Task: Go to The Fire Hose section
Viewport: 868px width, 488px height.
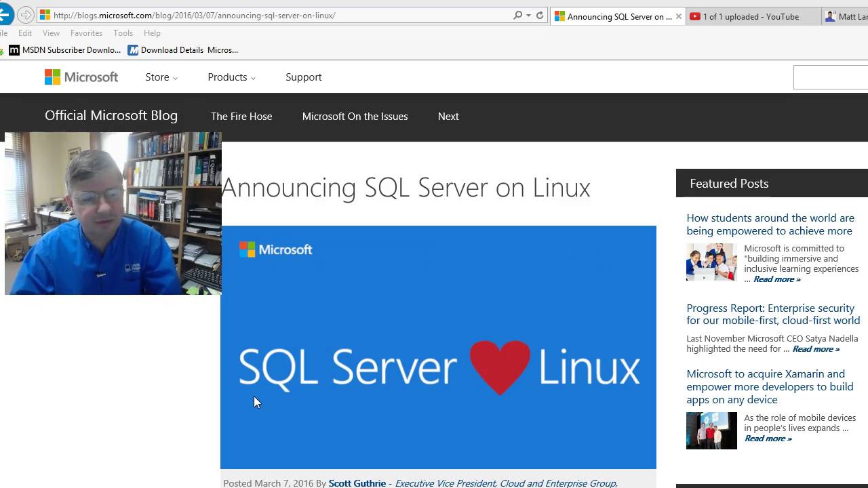Action: pyautogui.click(x=241, y=117)
